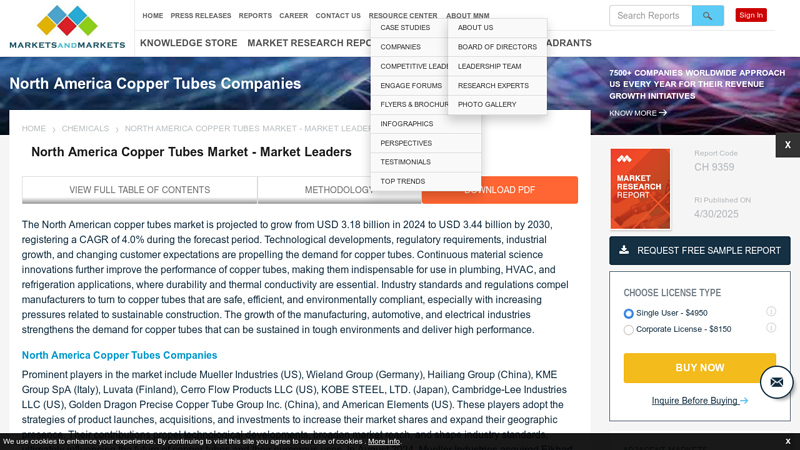Screen dimensions: 800x450
Task: Click North America Copper Tubes Companies heading link
Action: tap(119, 356)
